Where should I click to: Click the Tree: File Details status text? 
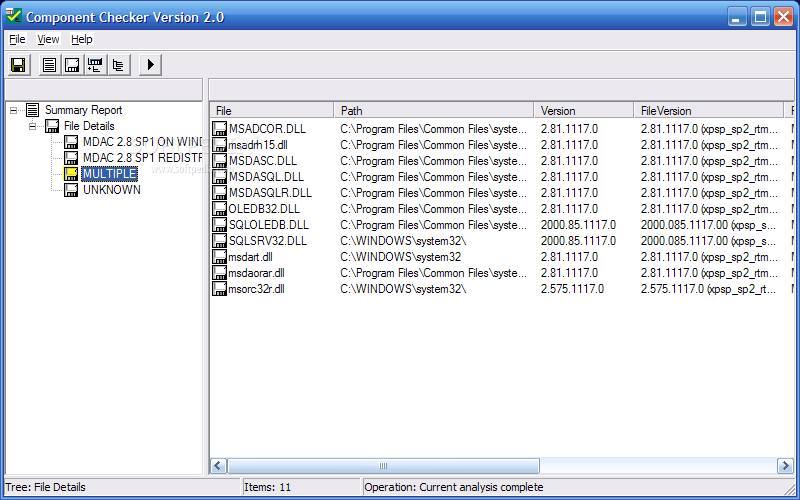(x=45, y=487)
